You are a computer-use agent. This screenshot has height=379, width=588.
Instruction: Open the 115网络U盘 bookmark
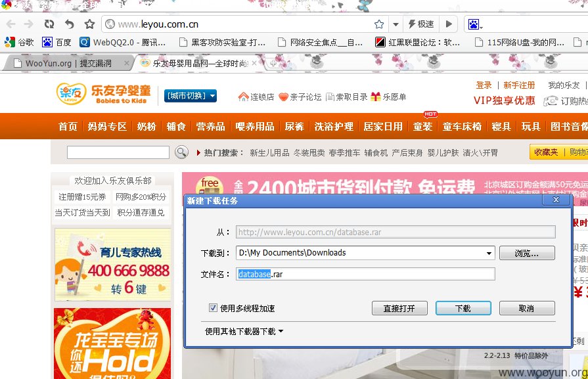point(520,42)
